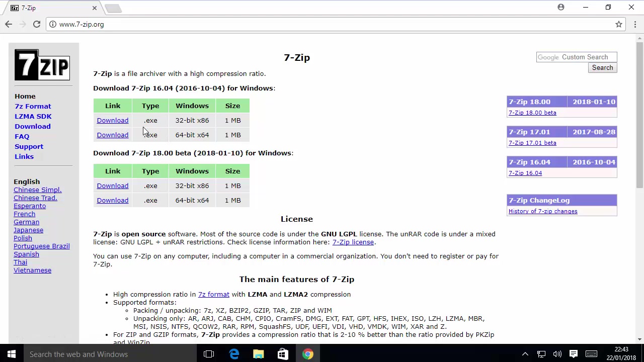Image resolution: width=644 pixels, height=362 pixels.
Task: Open the Download page in the sidebar
Action: click(33, 126)
